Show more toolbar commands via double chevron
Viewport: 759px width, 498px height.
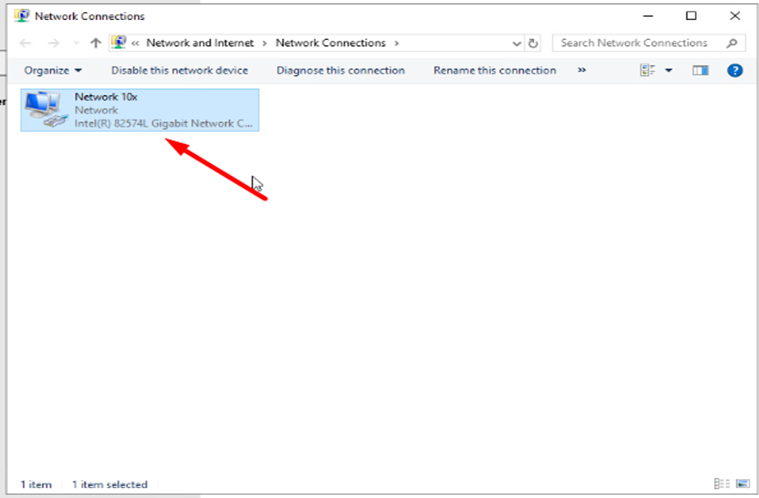pos(582,70)
